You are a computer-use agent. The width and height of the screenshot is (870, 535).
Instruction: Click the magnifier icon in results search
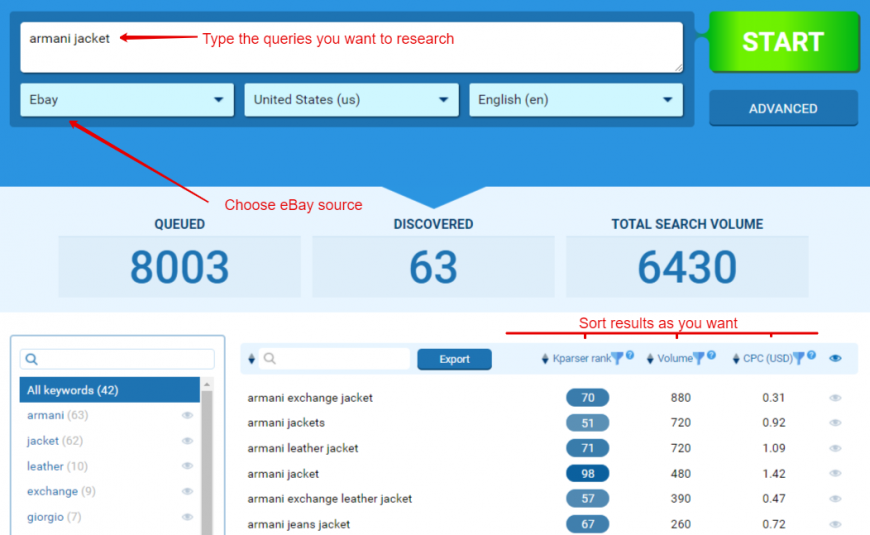(x=270, y=359)
